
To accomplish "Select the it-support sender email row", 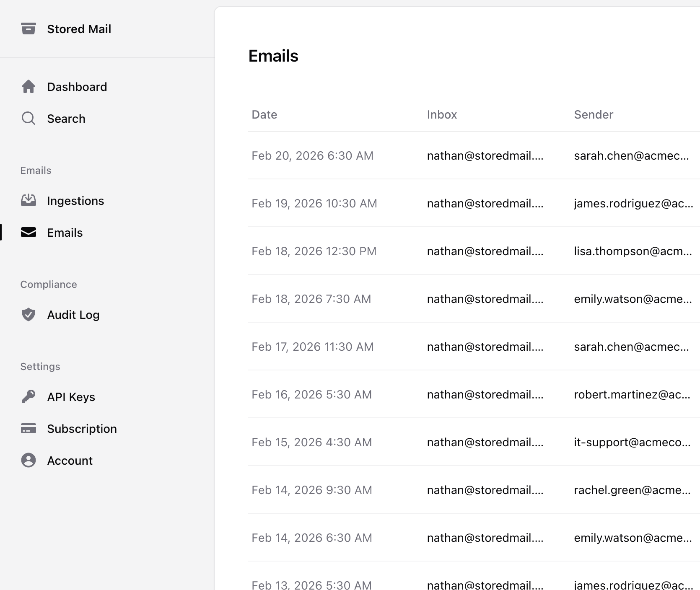I will (x=632, y=442).
